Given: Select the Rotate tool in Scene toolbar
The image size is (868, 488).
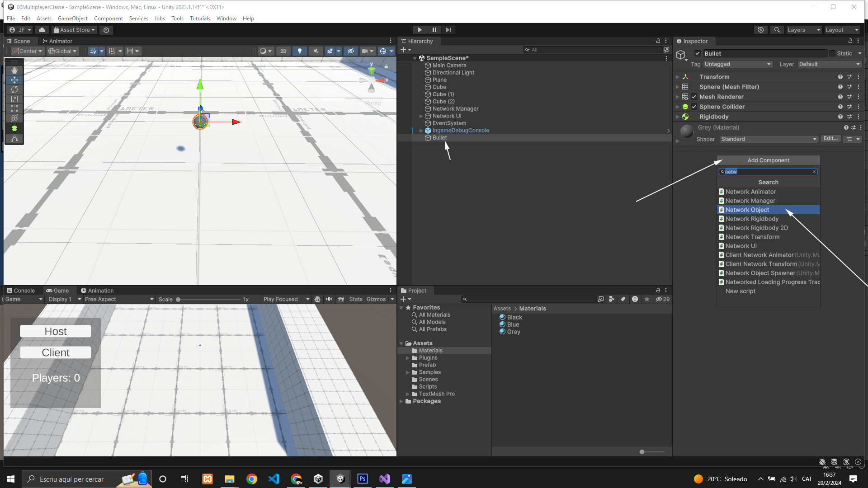Looking at the screenshot, I should (x=14, y=89).
